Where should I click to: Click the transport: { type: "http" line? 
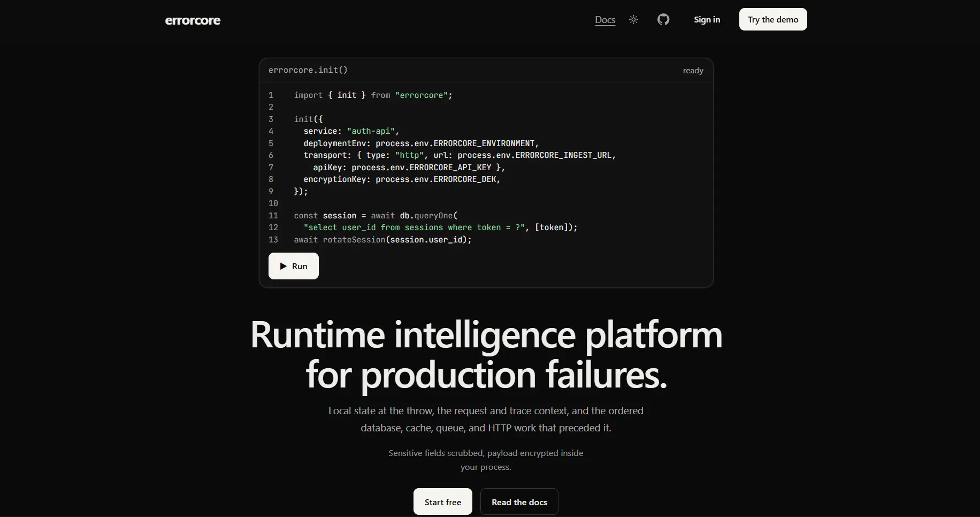[460, 155]
